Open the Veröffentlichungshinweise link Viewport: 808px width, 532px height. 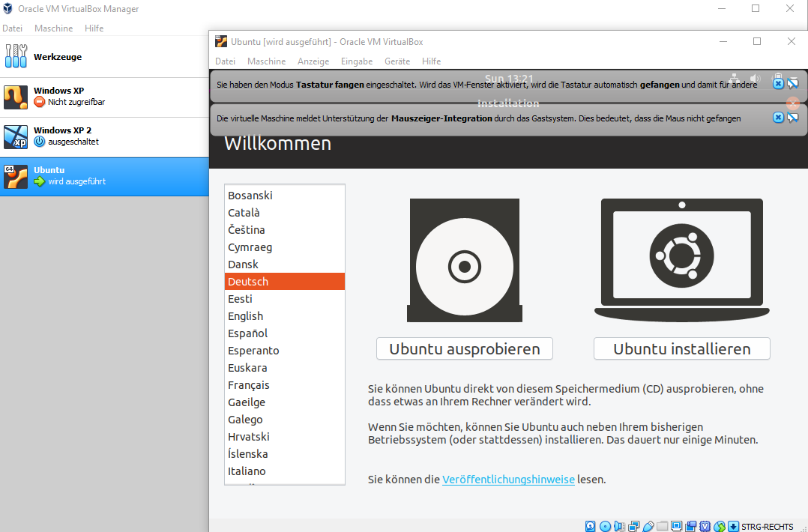pyautogui.click(x=508, y=480)
